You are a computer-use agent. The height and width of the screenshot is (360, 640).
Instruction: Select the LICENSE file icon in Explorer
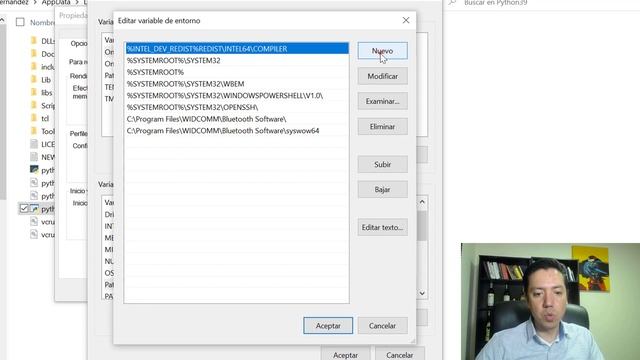point(34,144)
